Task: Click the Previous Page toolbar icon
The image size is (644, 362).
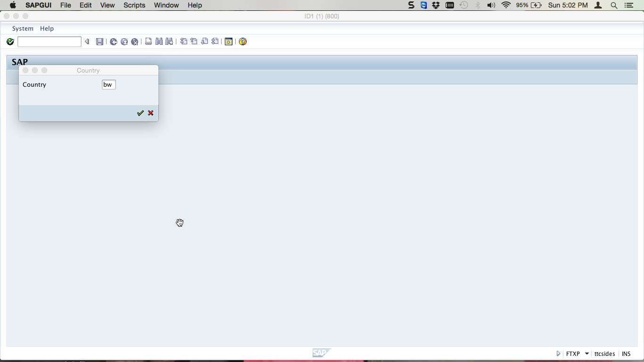Action: [x=194, y=41]
